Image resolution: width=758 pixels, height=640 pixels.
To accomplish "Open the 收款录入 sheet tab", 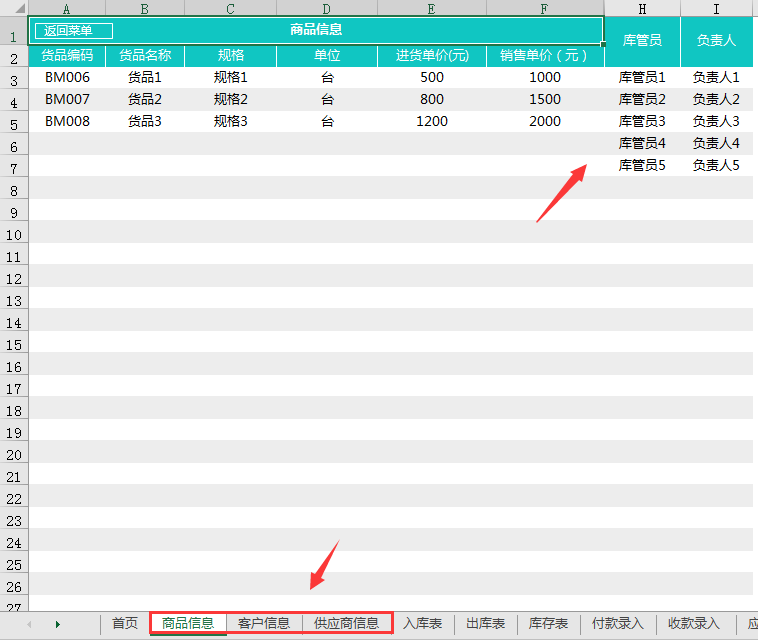I will (x=694, y=623).
